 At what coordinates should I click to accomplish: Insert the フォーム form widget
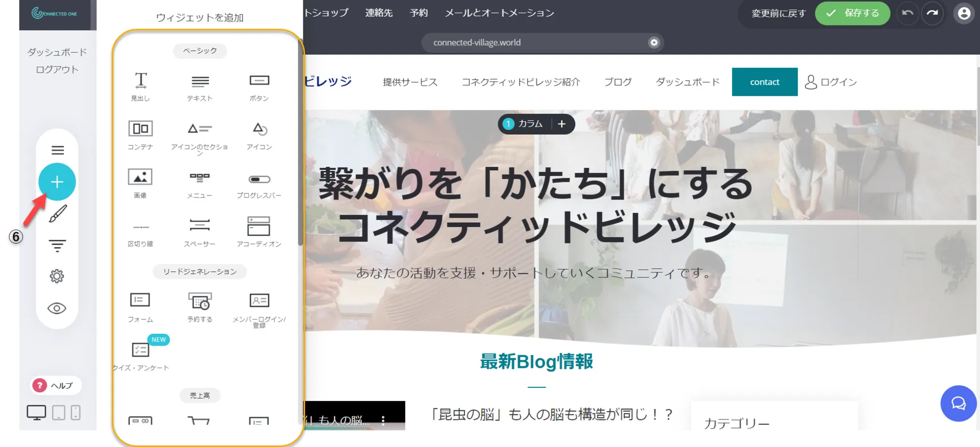(140, 306)
